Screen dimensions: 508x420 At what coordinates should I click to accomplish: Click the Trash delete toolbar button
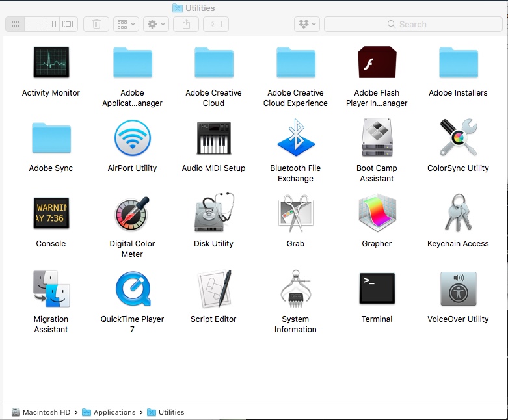[96, 24]
